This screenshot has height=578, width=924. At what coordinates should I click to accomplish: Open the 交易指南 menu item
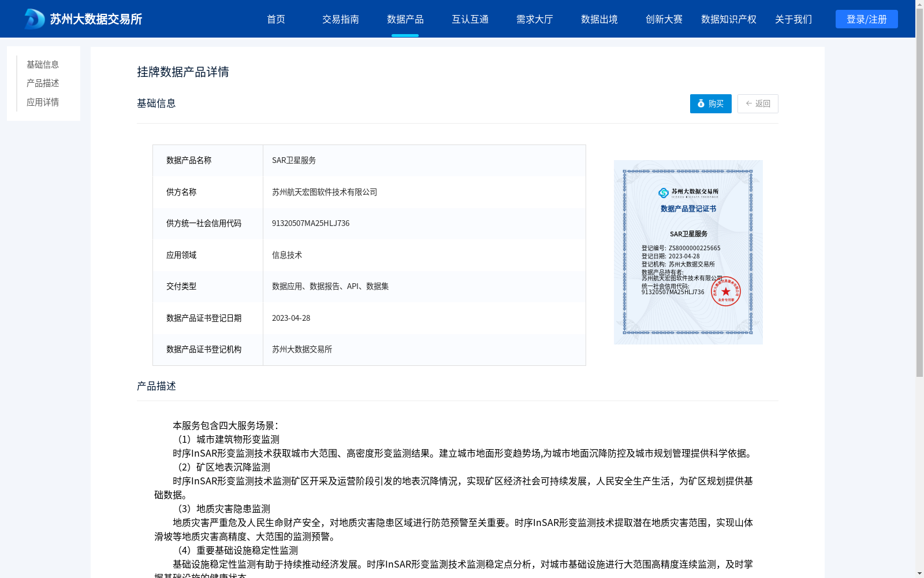tap(341, 19)
